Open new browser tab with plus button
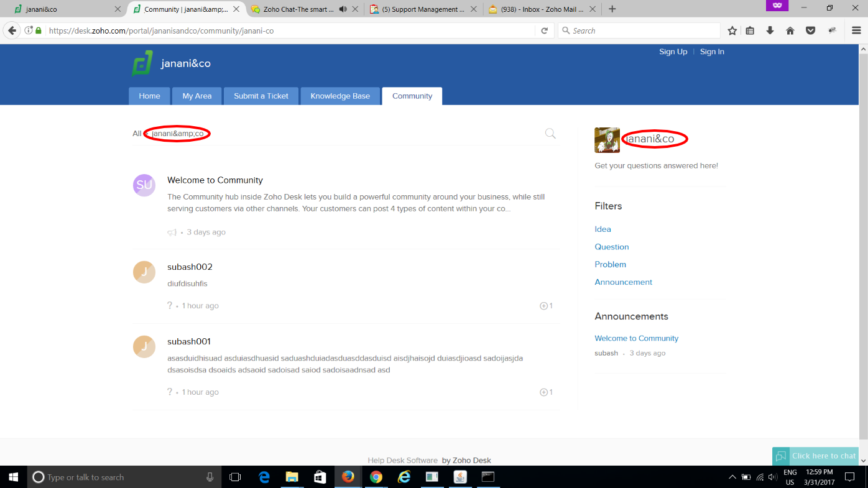Image resolution: width=868 pixels, height=488 pixels. [x=612, y=9]
